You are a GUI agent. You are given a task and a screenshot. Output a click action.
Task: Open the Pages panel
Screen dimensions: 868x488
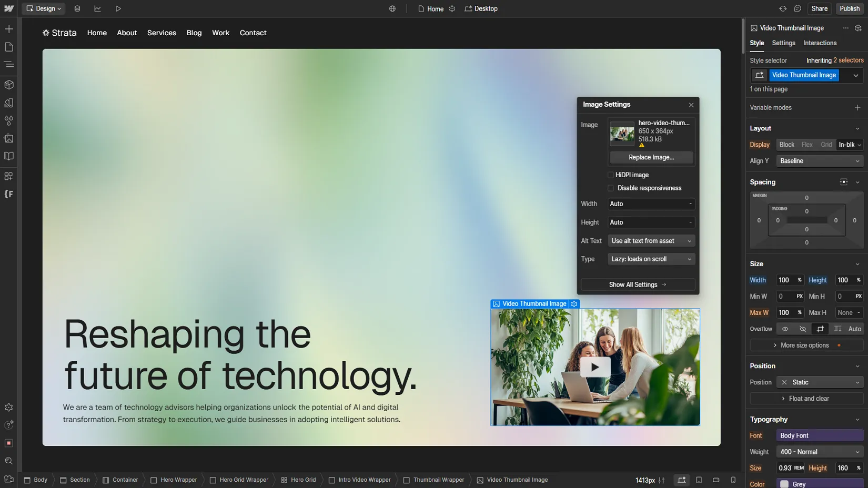coord(9,47)
